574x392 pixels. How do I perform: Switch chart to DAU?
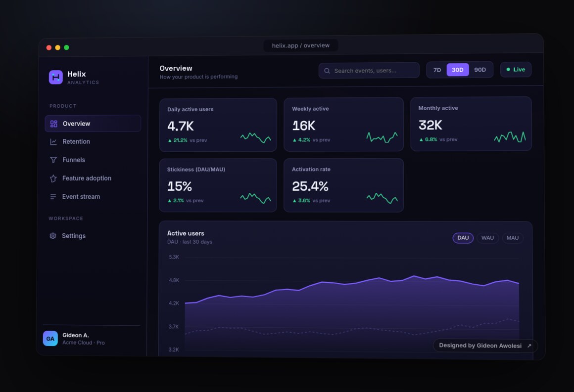coord(463,238)
